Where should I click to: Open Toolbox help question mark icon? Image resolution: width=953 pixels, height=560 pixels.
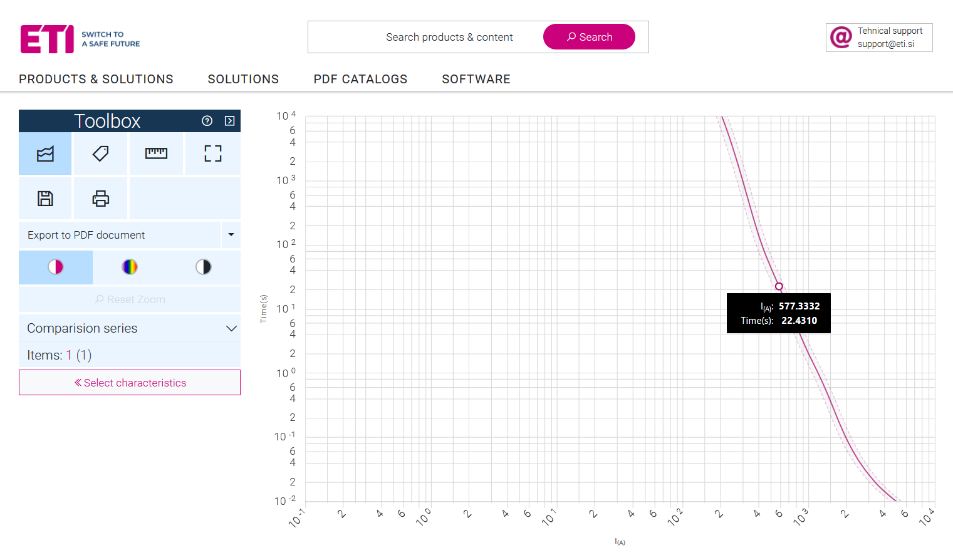[207, 121]
